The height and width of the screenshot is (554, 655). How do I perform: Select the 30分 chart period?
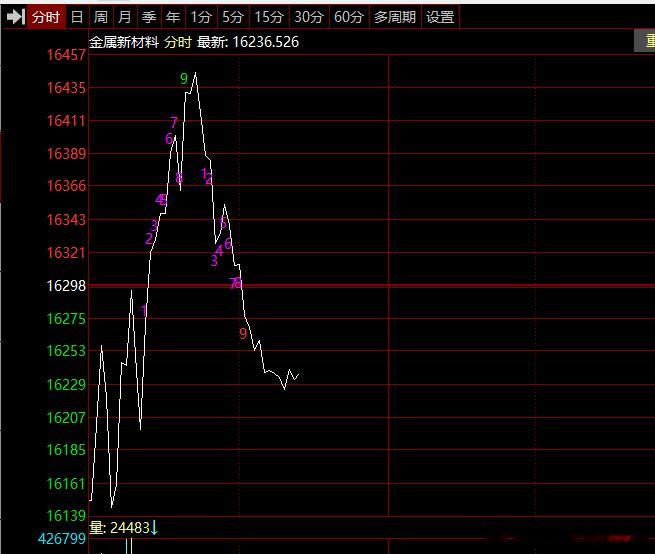click(309, 17)
